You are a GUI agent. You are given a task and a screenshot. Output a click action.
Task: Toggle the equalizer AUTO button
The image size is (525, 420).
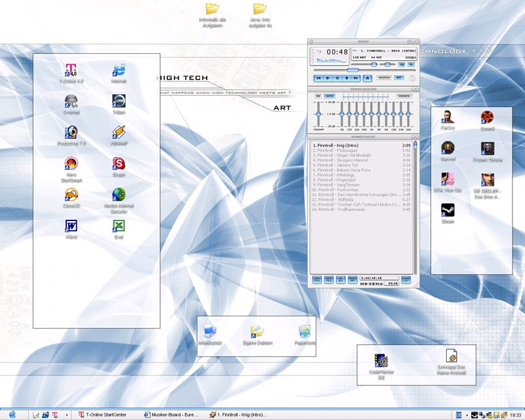click(329, 96)
